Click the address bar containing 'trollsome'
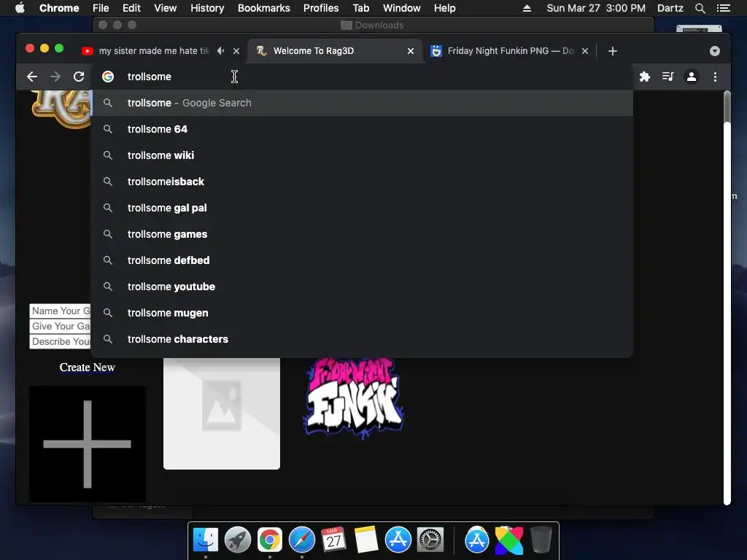This screenshot has width=747, height=560. coord(362,77)
